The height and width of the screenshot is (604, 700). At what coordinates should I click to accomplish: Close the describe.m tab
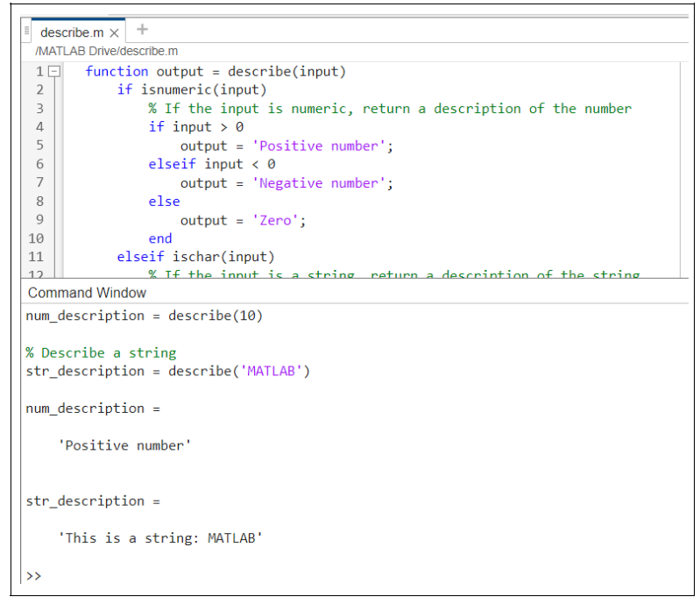coord(114,32)
